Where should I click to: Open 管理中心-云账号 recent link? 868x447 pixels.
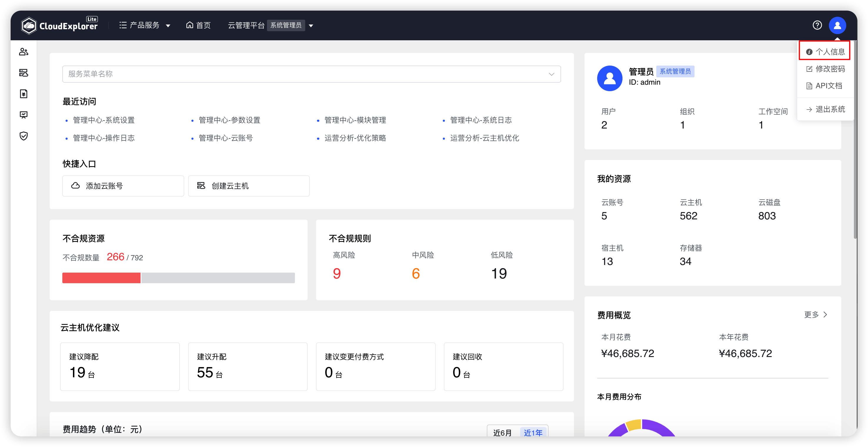(x=226, y=138)
